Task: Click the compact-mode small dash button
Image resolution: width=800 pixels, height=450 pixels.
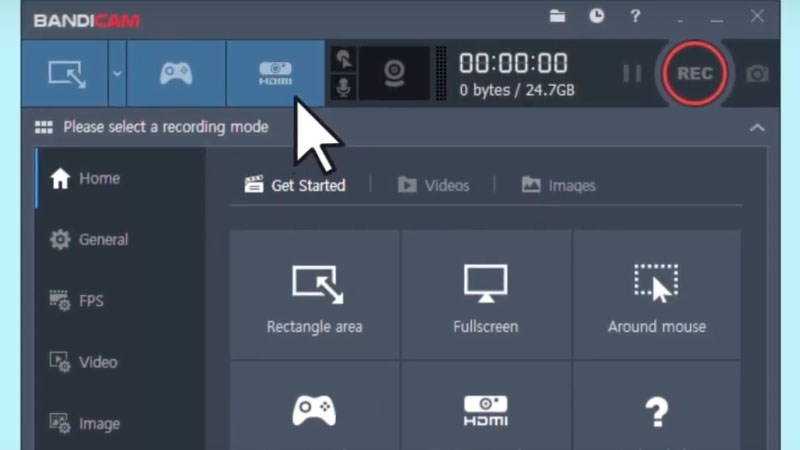Action: pyautogui.click(x=680, y=19)
